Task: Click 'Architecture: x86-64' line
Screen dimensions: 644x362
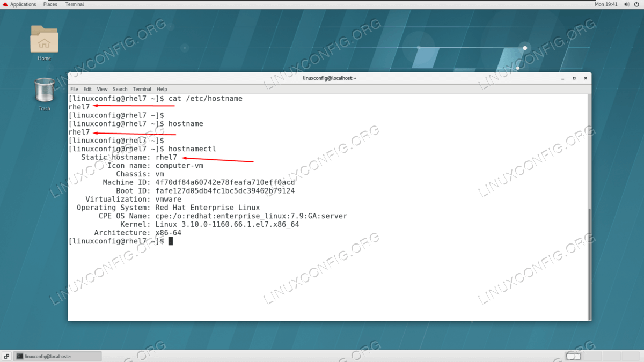Action: click(x=138, y=233)
